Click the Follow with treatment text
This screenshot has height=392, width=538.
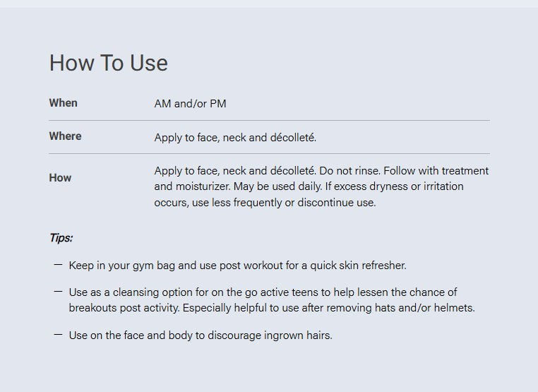coord(436,171)
